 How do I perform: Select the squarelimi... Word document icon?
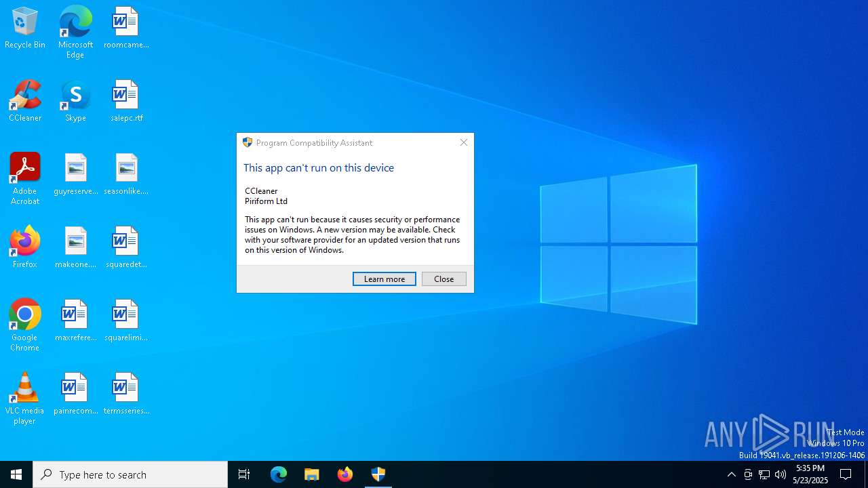click(x=126, y=321)
